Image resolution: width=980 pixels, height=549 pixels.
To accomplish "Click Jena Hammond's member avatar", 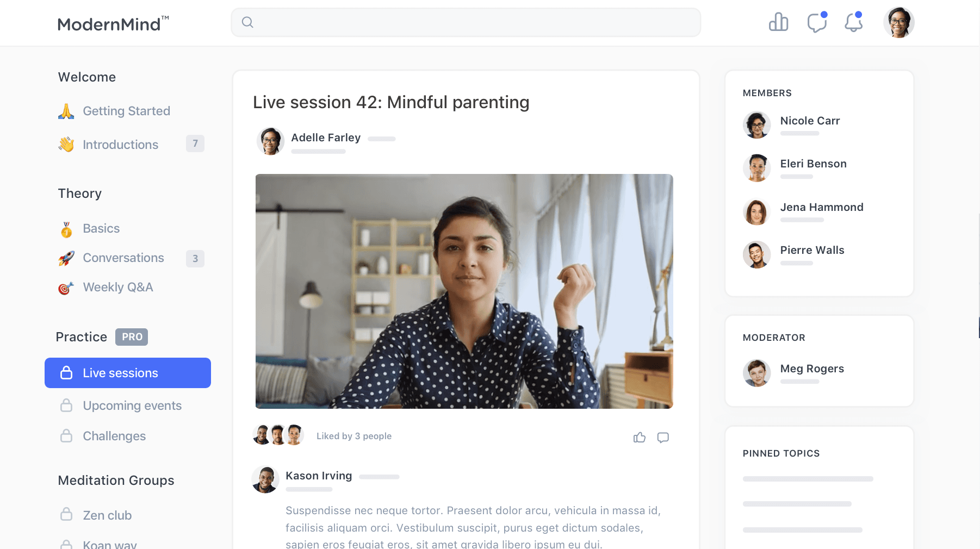I will 757,211.
